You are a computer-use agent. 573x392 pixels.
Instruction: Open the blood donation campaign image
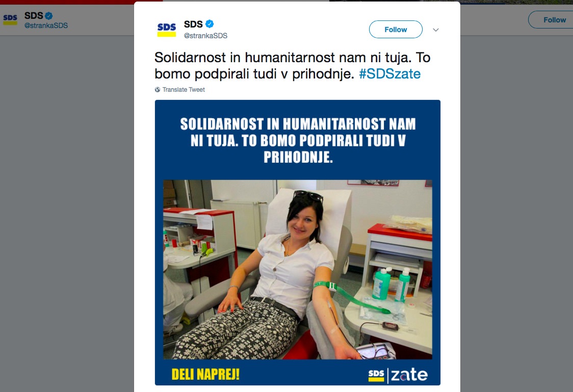pos(298,243)
